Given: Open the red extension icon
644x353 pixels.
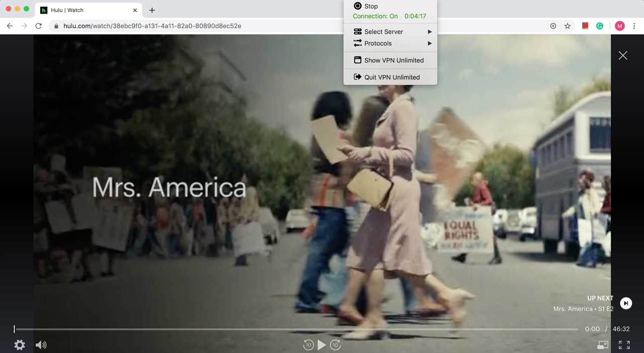Looking at the screenshot, I should click(x=585, y=26).
